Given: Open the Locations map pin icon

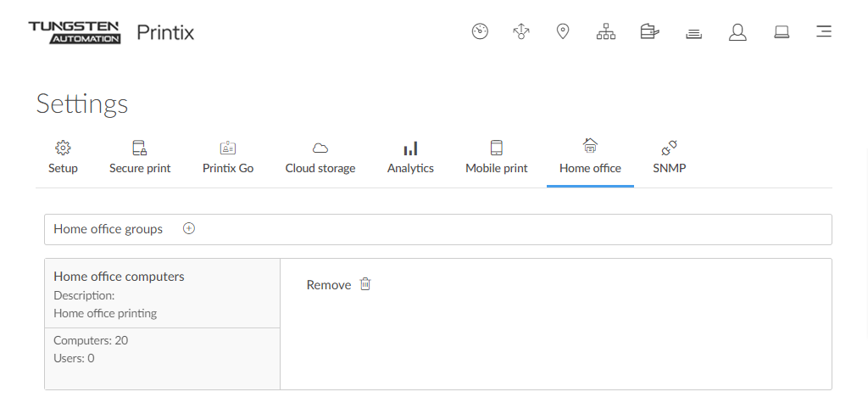Looking at the screenshot, I should pos(563,32).
